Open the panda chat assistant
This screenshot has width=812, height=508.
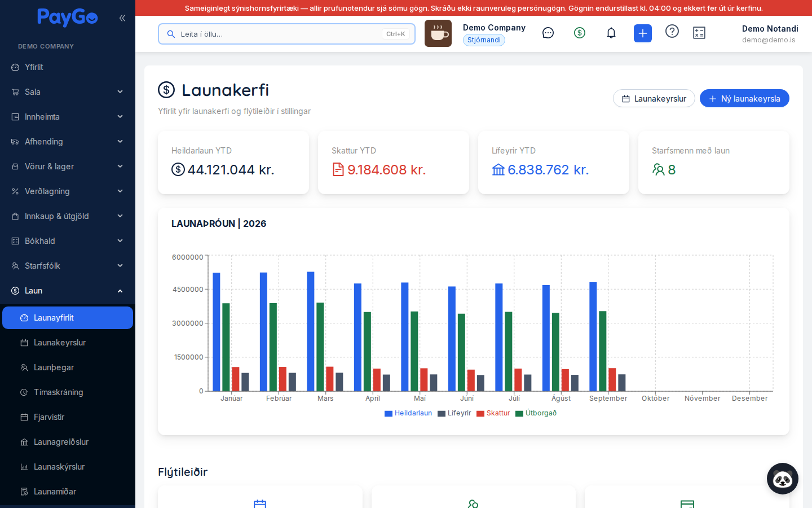tap(783, 479)
